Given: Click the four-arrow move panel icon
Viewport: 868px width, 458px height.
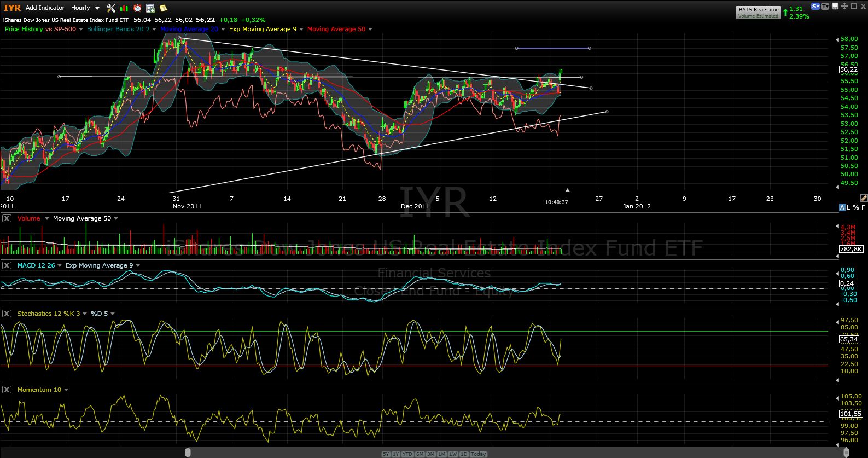Looking at the screenshot, I should click(x=844, y=6).
